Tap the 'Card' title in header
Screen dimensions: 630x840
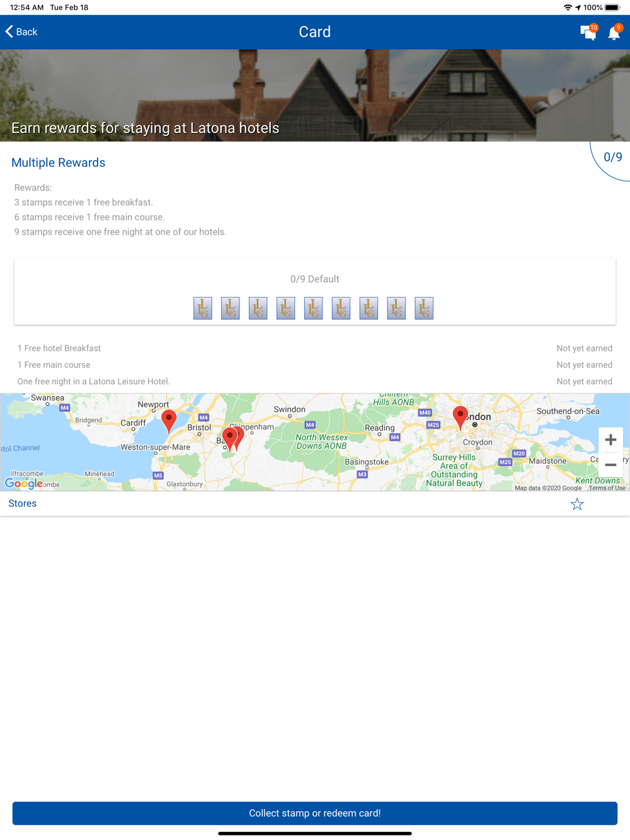point(315,32)
